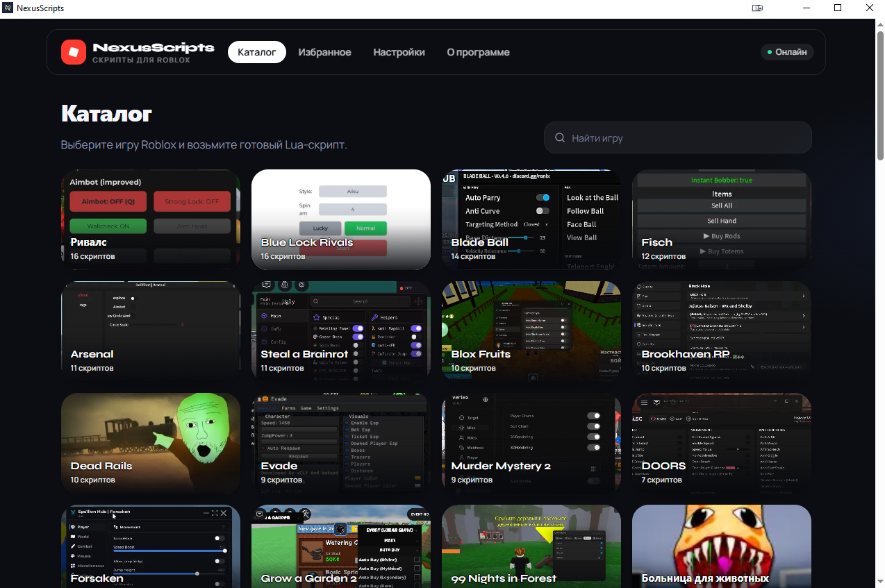Choose the Arsenal game card
This screenshot has height=588, width=885.
coord(151,331)
